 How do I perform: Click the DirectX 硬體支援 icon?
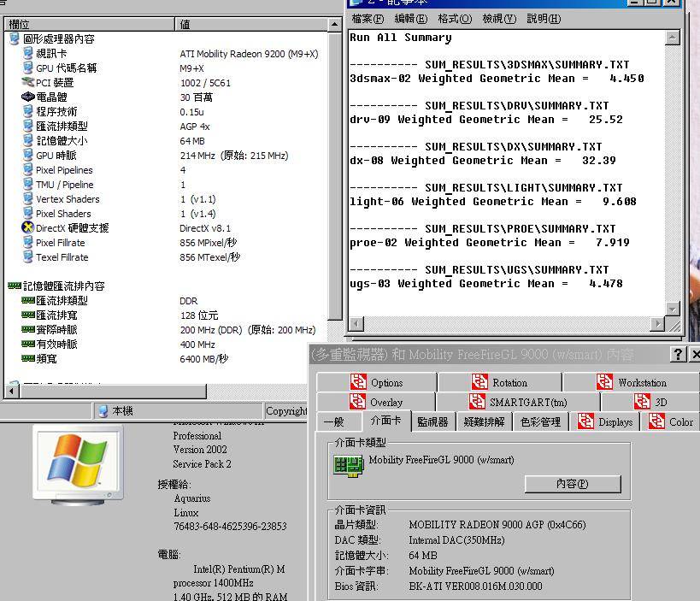point(28,227)
